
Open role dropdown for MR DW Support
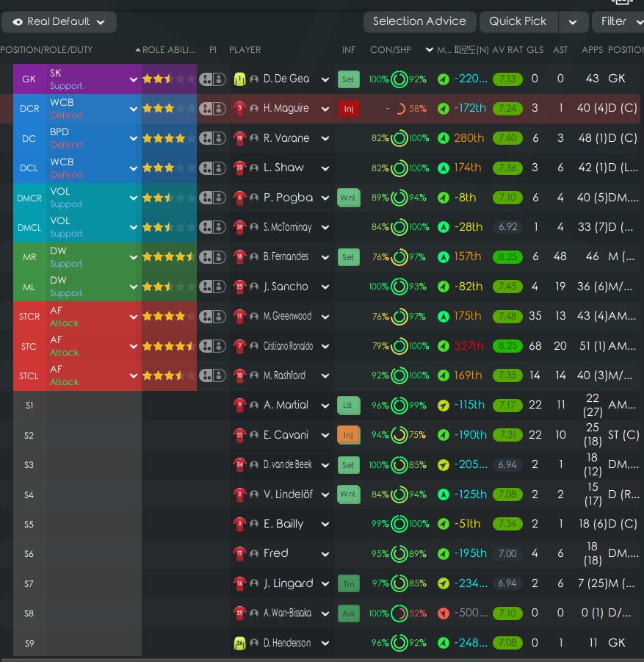(x=134, y=257)
